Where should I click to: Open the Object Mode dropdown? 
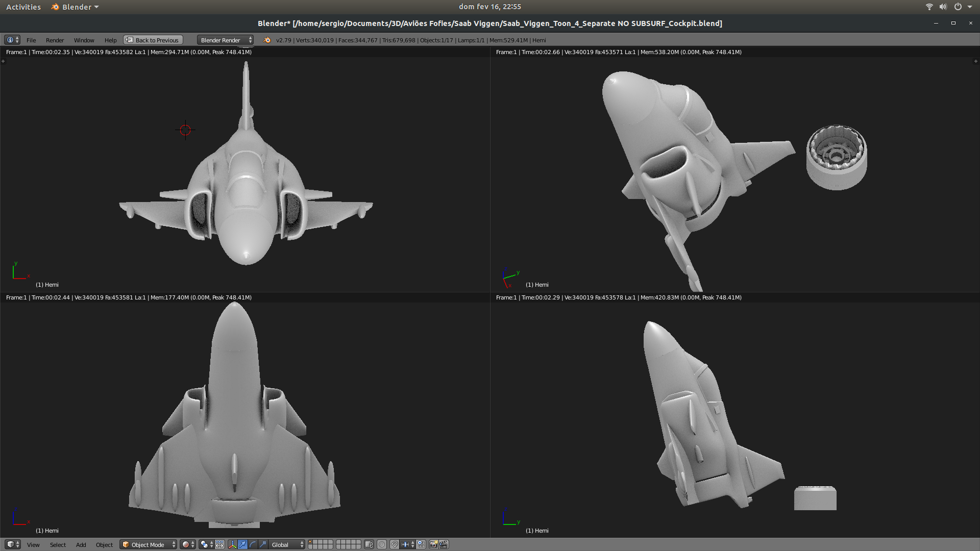click(148, 544)
